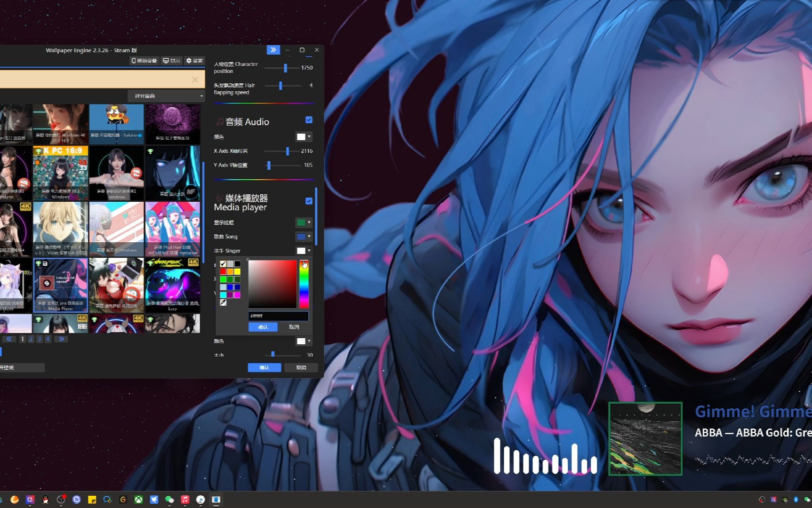Open the 歌曲 Song color dropdown
Image resolution: width=812 pixels, height=508 pixels.
click(x=304, y=237)
